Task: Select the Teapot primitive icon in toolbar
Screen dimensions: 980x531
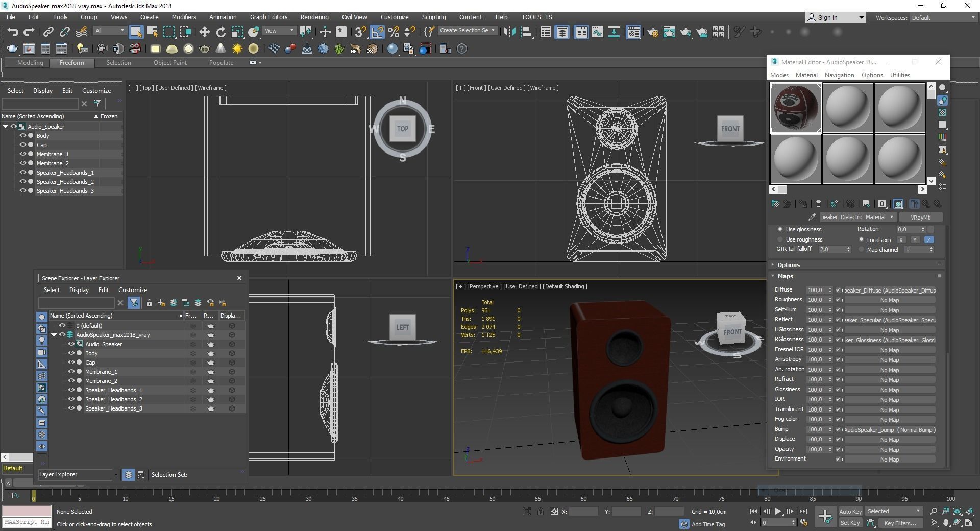Action: coord(204,49)
